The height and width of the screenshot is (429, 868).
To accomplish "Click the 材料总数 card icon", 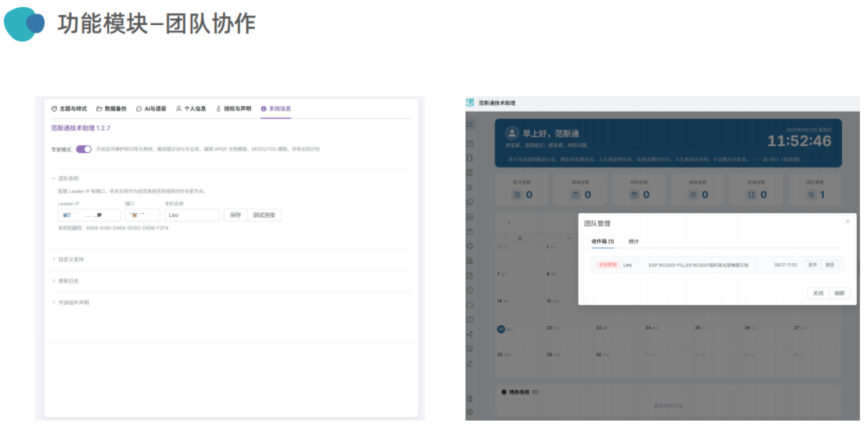I will click(x=634, y=195).
